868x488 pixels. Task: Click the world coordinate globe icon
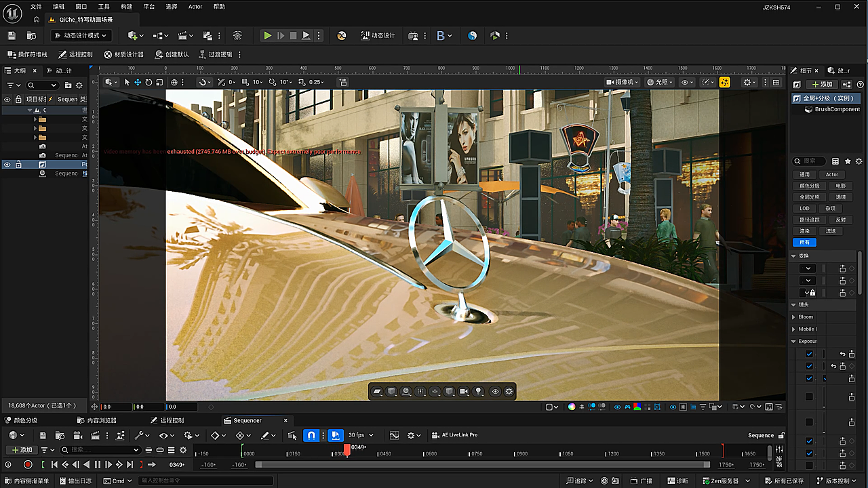[174, 82]
